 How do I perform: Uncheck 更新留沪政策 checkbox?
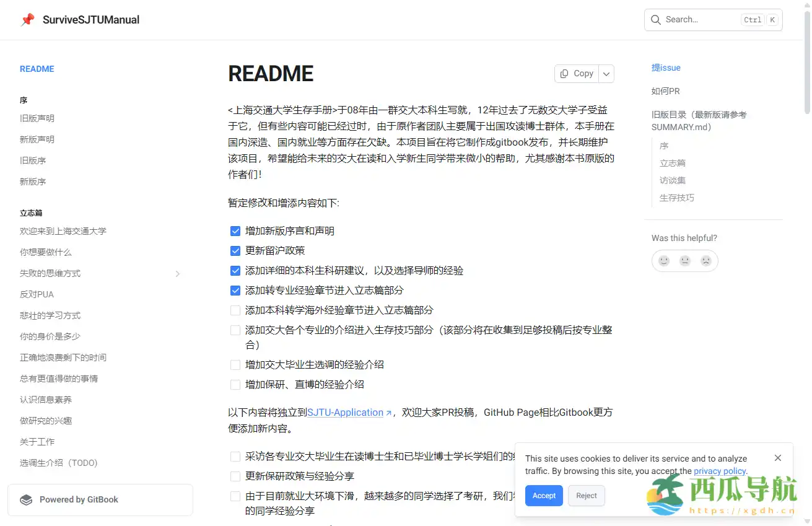[x=235, y=250]
